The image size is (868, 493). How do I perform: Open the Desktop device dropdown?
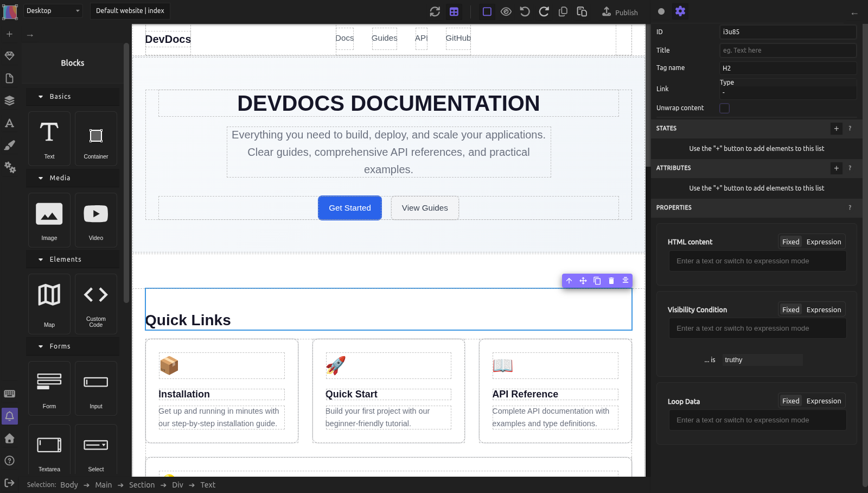pyautogui.click(x=53, y=11)
